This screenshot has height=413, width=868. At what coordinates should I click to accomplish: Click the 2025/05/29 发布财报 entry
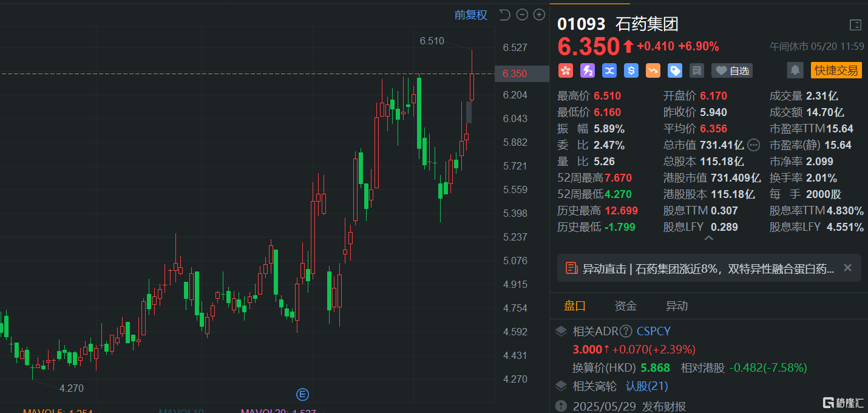point(629,406)
